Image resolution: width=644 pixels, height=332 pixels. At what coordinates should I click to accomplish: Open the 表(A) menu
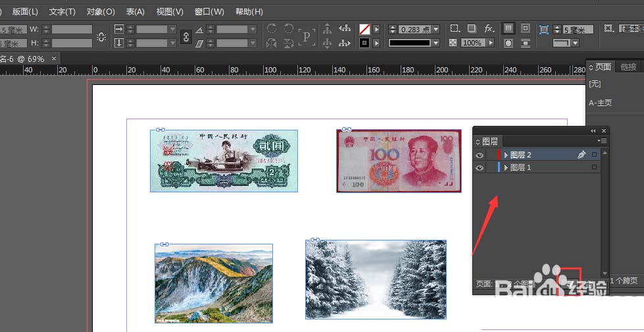[135, 11]
